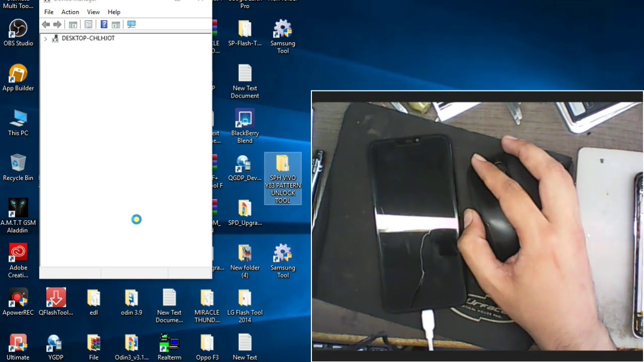Viewport: 644px width, 362px height.
Task: Open the Help menu
Action: click(114, 12)
